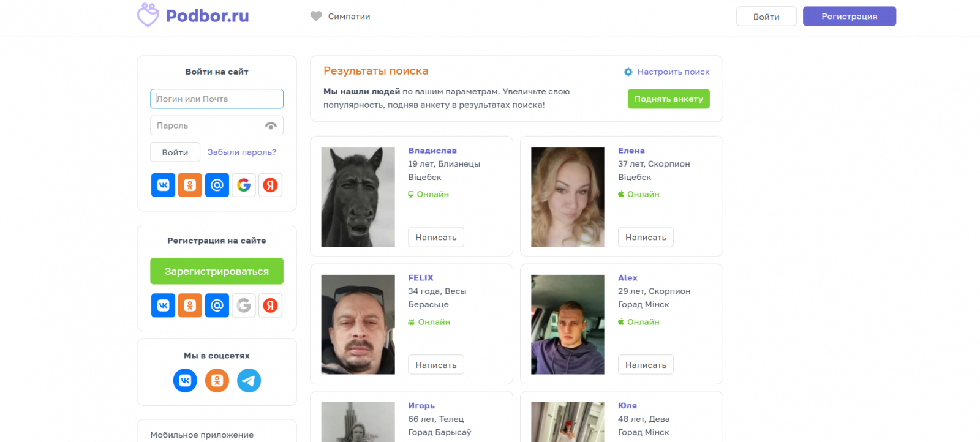Image resolution: width=980 pixels, height=442 pixels.
Task: Click the Podbor.ru heart logo icon
Action: (x=148, y=15)
